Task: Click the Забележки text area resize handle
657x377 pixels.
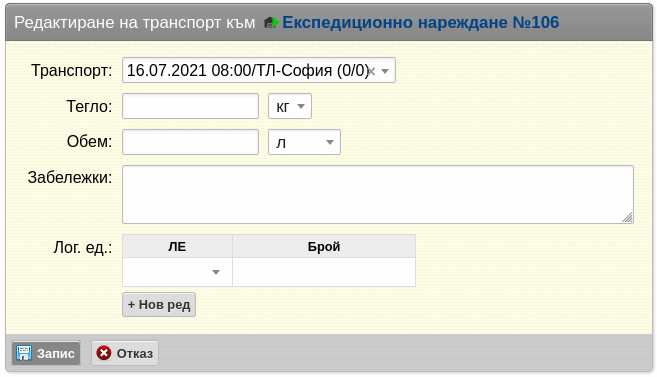Action: [627, 217]
